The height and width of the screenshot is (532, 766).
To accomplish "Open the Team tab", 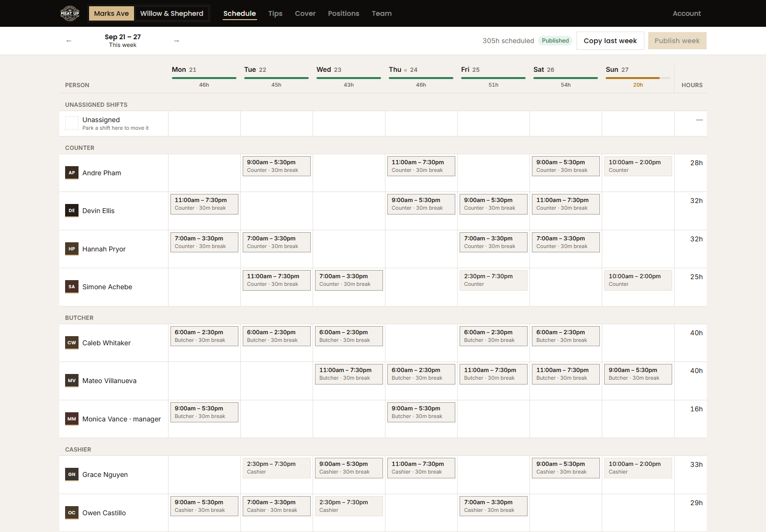I will (x=382, y=13).
